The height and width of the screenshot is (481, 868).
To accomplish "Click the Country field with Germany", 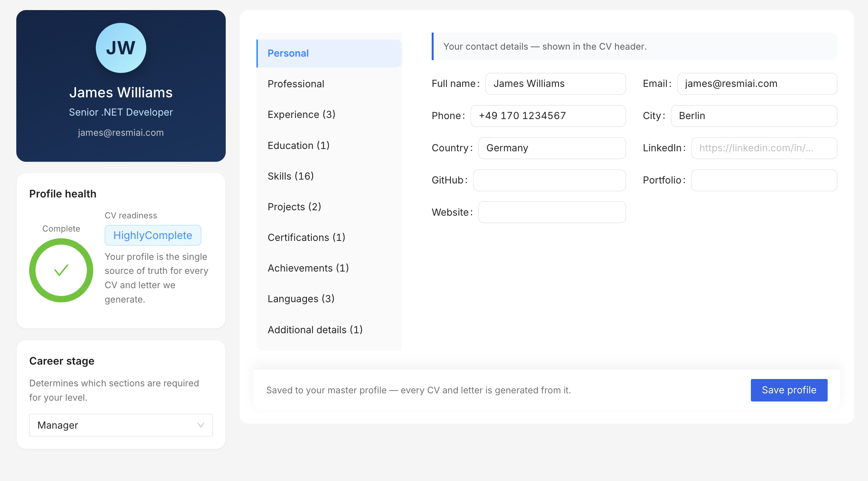I will [552, 148].
